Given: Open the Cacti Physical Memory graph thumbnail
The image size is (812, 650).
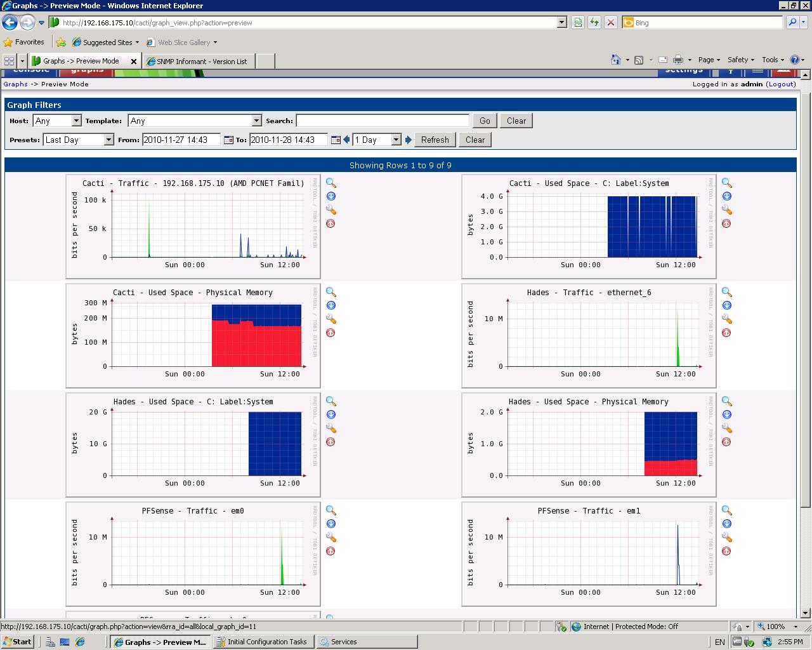Looking at the screenshot, I should point(193,335).
